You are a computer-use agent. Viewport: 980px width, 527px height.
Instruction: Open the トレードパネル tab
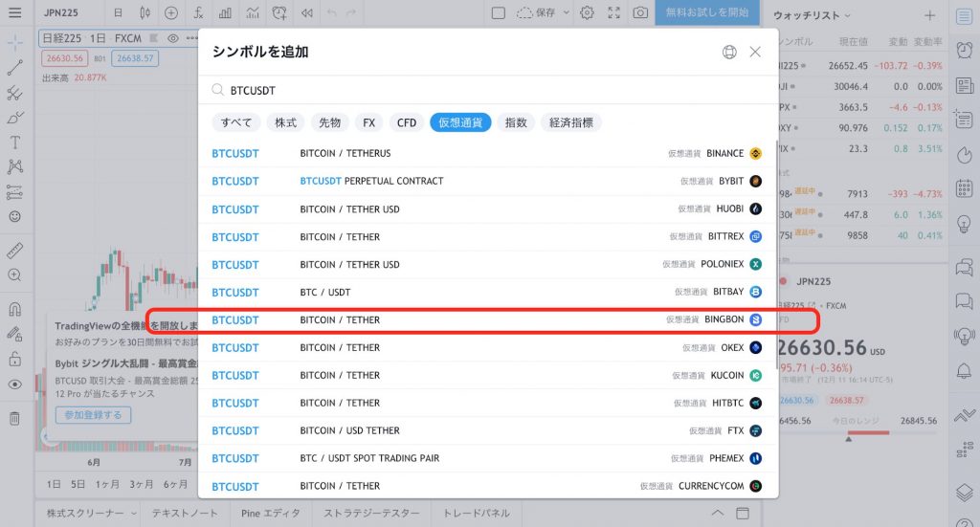(477, 514)
